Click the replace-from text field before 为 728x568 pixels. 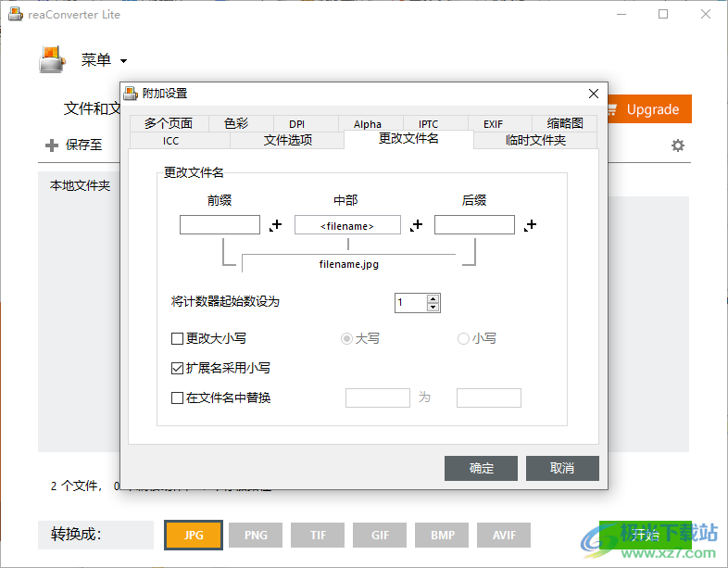pyautogui.click(x=378, y=398)
